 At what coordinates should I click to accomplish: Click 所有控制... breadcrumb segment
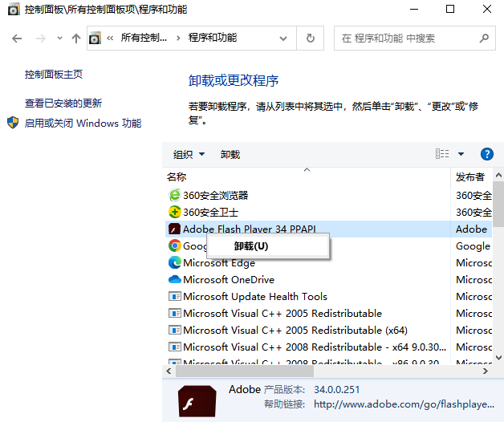(x=144, y=38)
